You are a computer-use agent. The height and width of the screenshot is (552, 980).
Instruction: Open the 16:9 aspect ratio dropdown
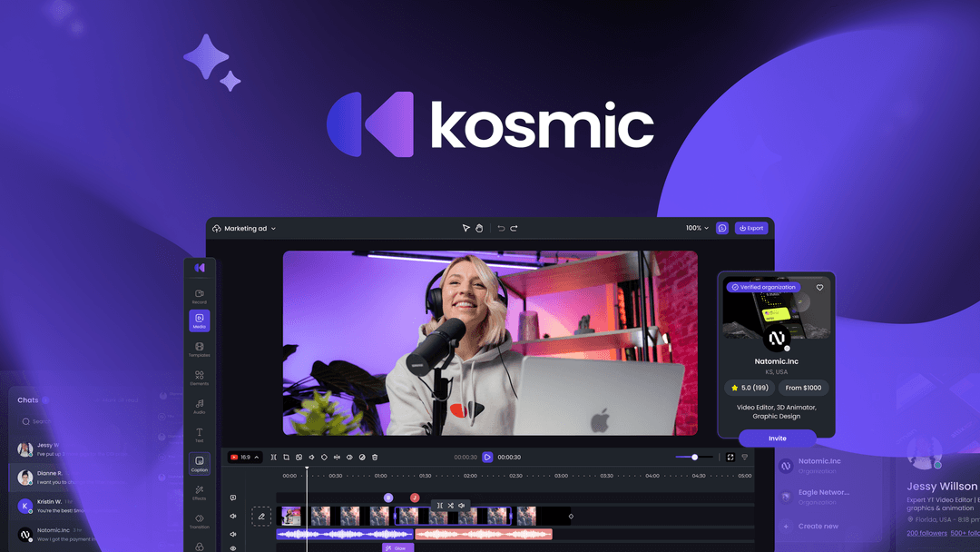pos(246,457)
